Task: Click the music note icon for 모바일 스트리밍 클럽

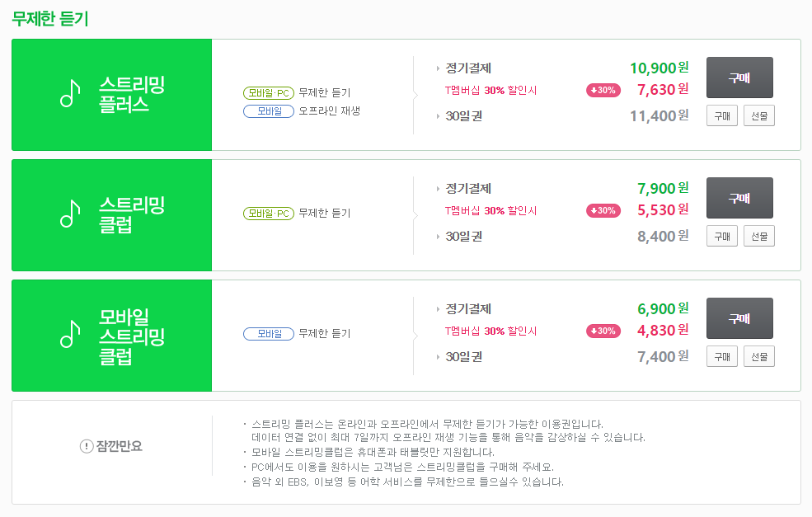Action: tap(70, 334)
